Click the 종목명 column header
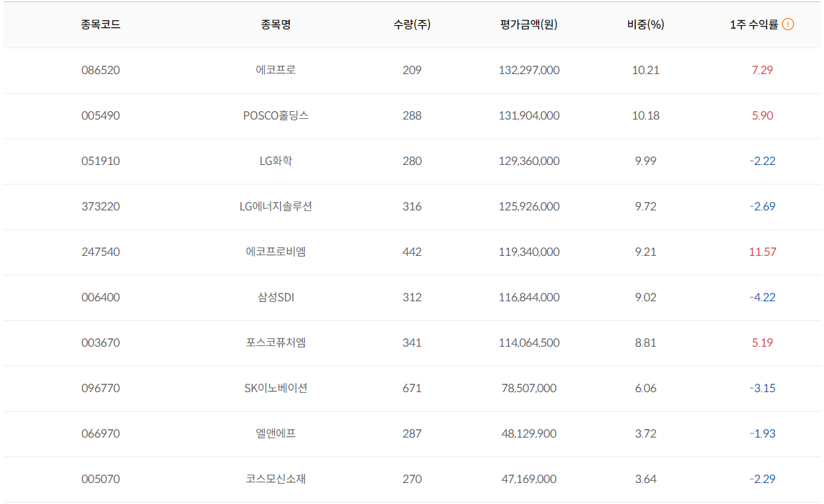Screen dimensions: 824x504 276,24
